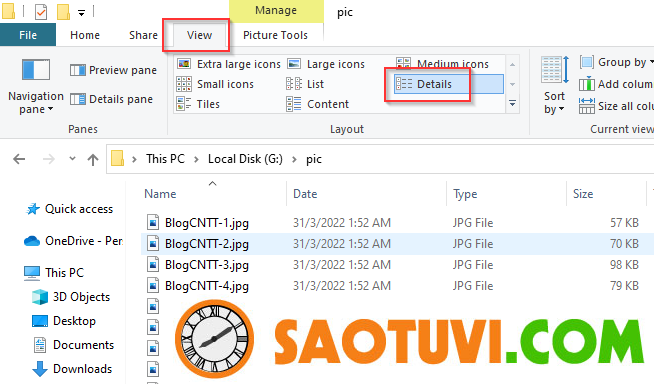This screenshot has height=384, width=654.
Task: Open the File menu tab
Action: coord(28,35)
